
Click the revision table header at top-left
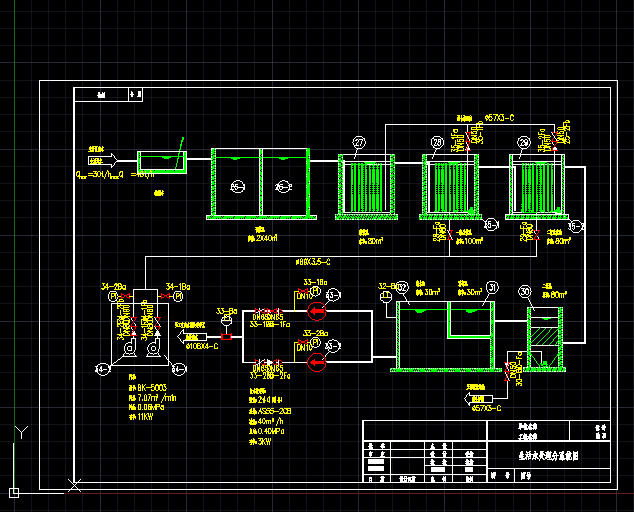108,95
